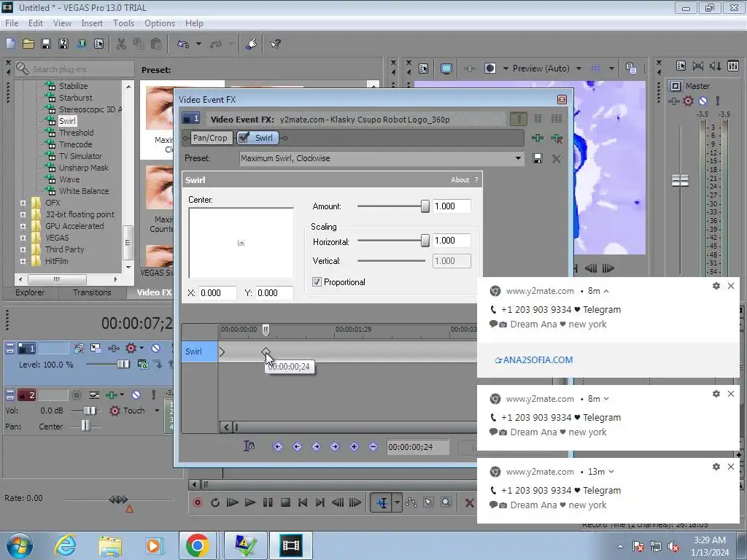Click the New project icon in toolbar
Viewport: 747px width, 560px height.
coord(10,44)
